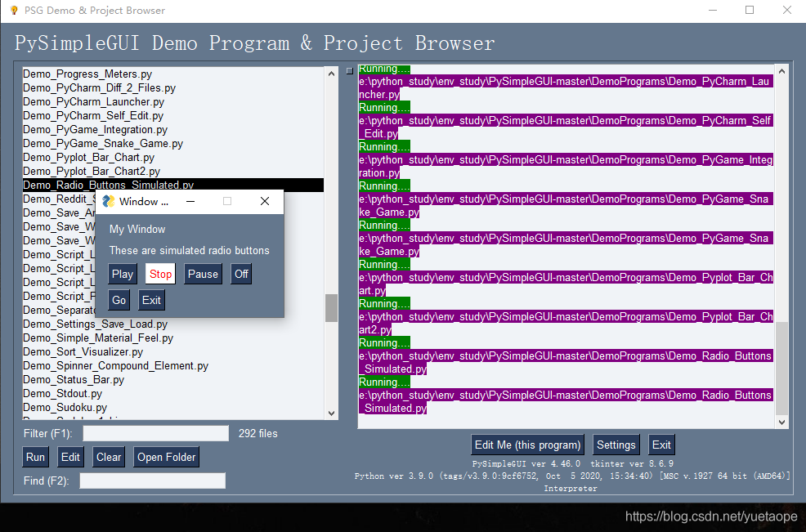The width and height of the screenshot is (806, 532).
Task: Select Demo_Stdout.py in the list
Action: tap(173, 394)
